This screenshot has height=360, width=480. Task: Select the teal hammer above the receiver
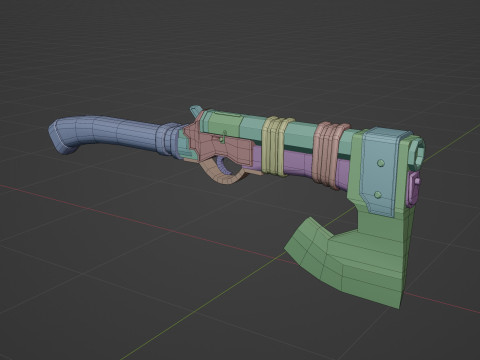pos(196,112)
